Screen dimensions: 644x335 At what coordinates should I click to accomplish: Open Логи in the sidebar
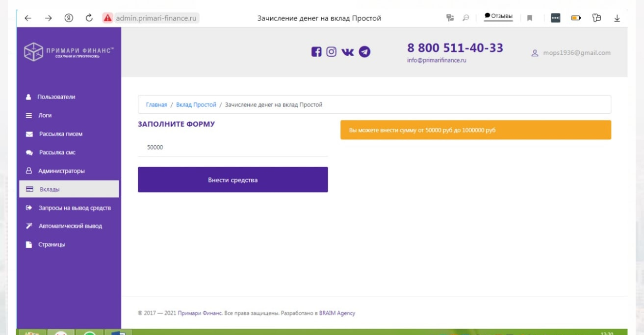point(45,116)
